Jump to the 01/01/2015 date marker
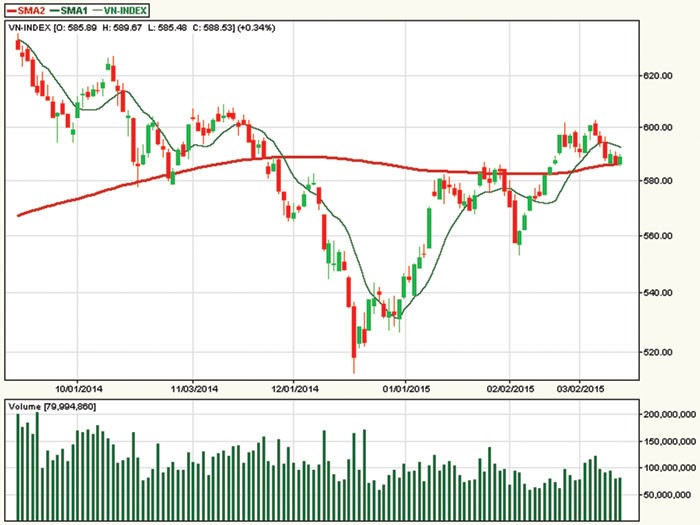 [406, 386]
